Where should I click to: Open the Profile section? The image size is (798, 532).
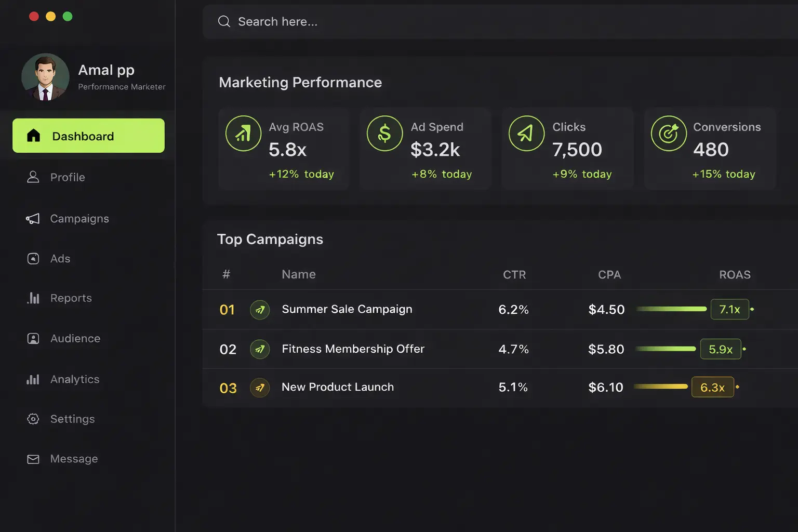coord(68,177)
